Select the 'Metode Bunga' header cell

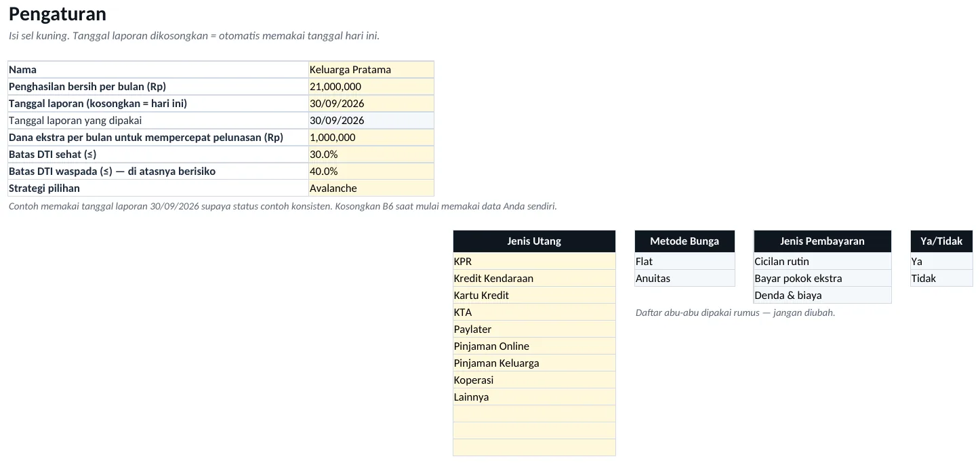point(685,241)
